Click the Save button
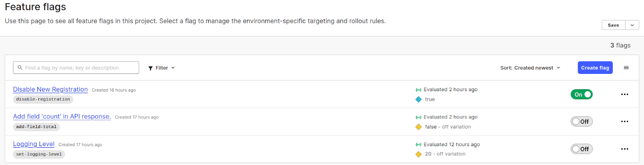 [x=613, y=25]
